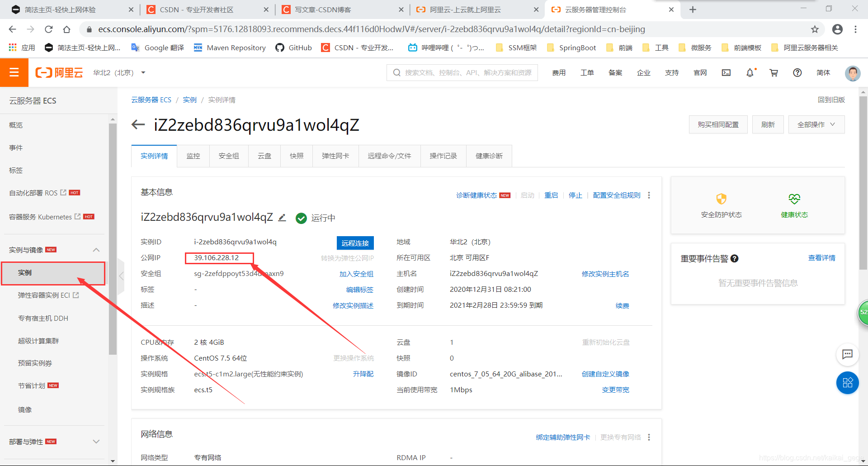The height and width of the screenshot is (466, 868).
Task: Click the 停止 link
Action: click(576, 195)
